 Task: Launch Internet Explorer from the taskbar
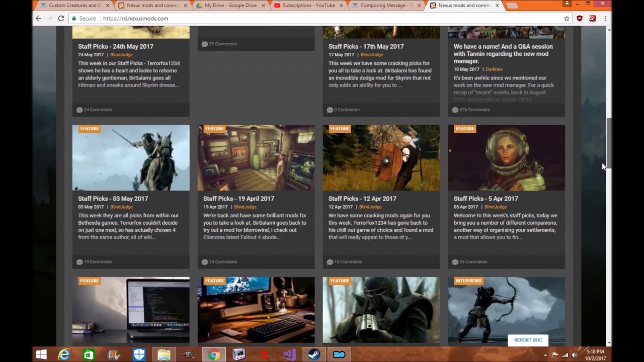point(64,354)
